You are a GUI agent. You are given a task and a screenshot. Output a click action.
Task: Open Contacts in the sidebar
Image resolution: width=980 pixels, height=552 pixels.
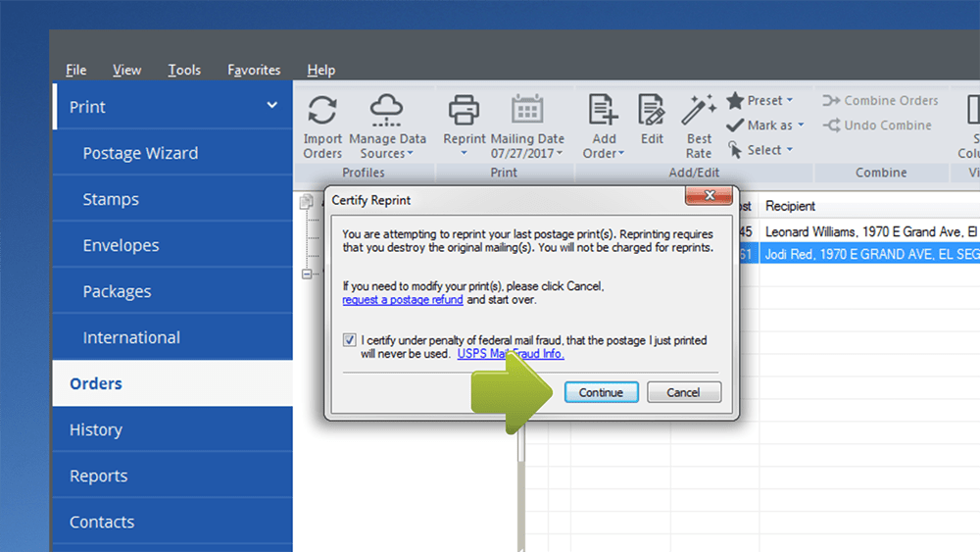pos(172,522)
